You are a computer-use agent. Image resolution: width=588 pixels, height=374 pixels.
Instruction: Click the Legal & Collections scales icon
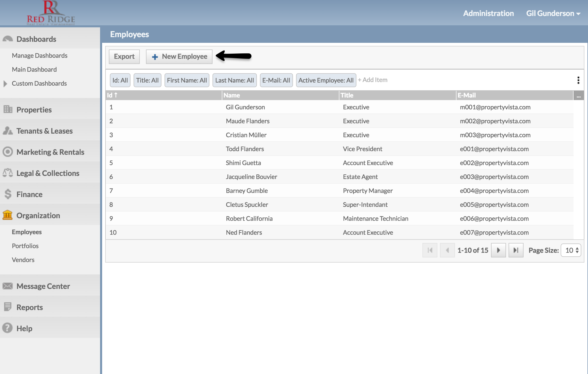coord(8,173)
